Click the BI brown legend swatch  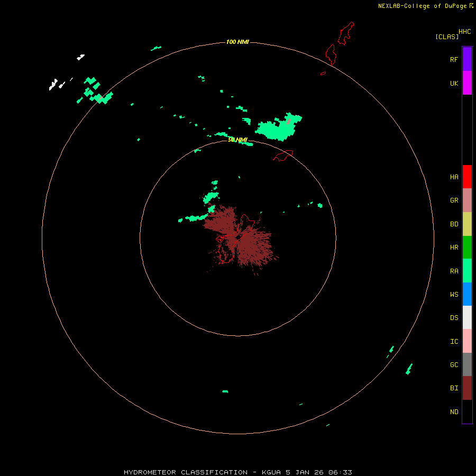(x=467, y=388)
